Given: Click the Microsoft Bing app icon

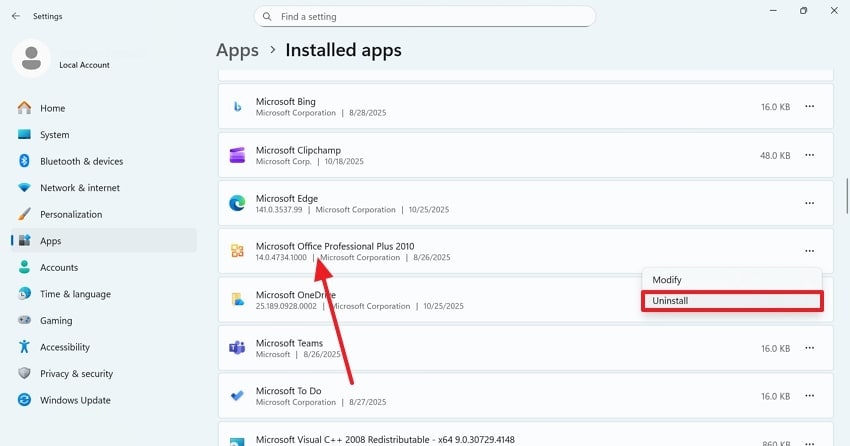Looking at the screenshot, I should [x=237, y=107].
